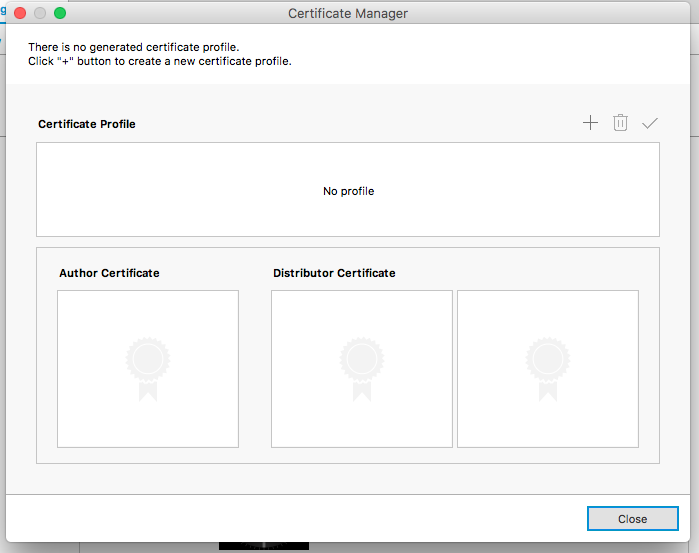The height and width of the screenshot is (553, 699).
Task: Click the "No profile" placeholder text
Action: (x=348, y=191)
